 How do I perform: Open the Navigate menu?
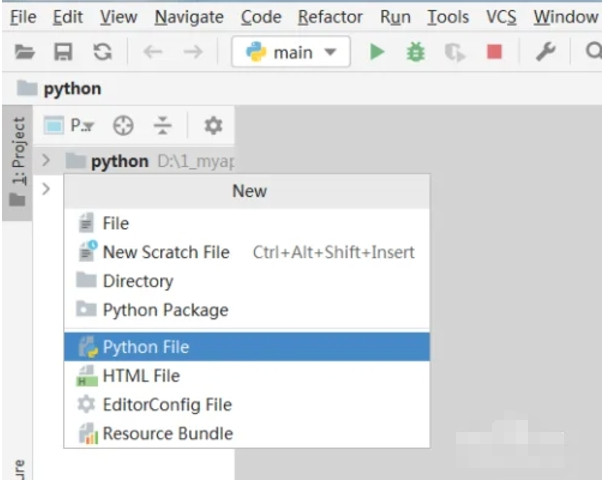(189, 17)
